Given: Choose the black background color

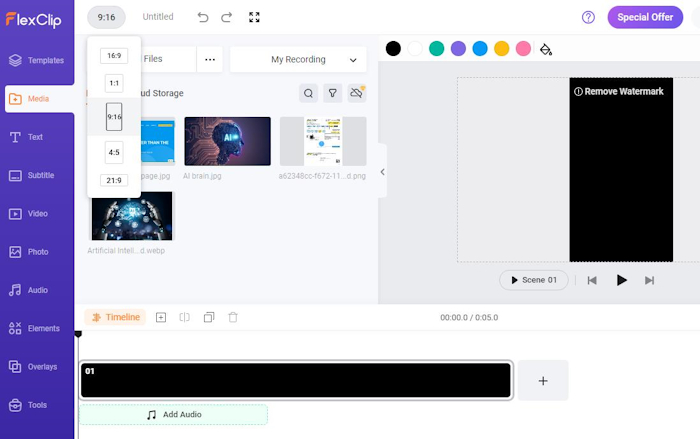Looking at the screenshot, I should (x=393, y=49).
